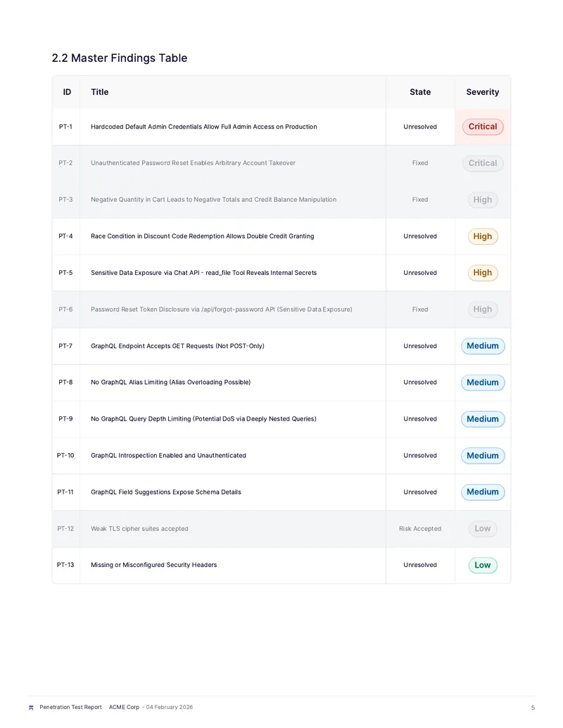Screen dimensions: 563x728
Task: Click the ID column header
Action: [67, 92]
